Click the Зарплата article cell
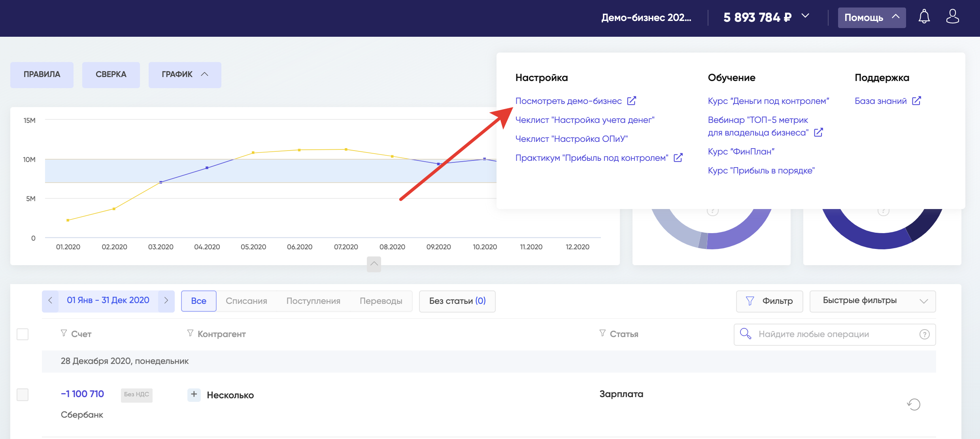The width and height of the screenshot is (980, 439). 621,394
